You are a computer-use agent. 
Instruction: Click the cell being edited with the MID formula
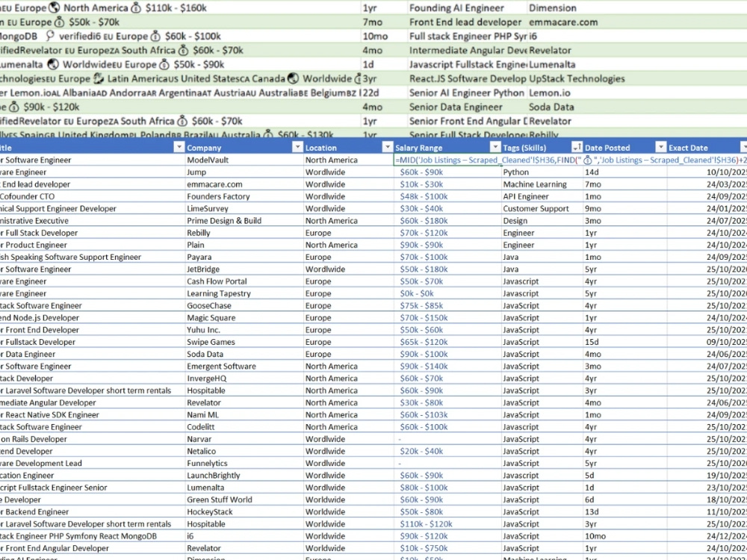tap(447, 160)
